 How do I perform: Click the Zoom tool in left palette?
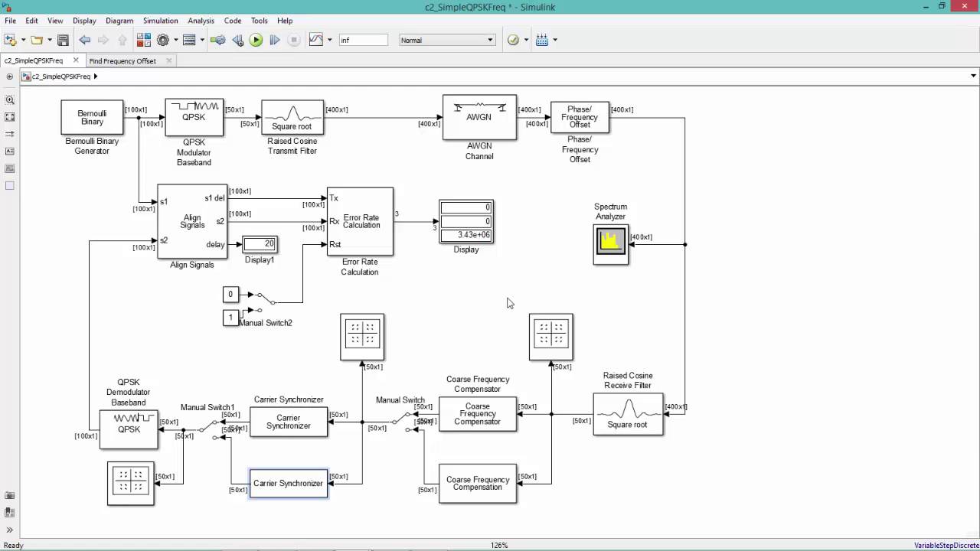coord(10,100)
